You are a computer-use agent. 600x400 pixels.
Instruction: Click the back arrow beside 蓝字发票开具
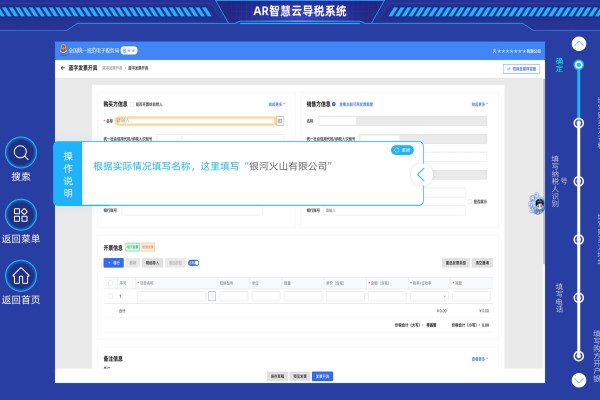click(62, 69)
